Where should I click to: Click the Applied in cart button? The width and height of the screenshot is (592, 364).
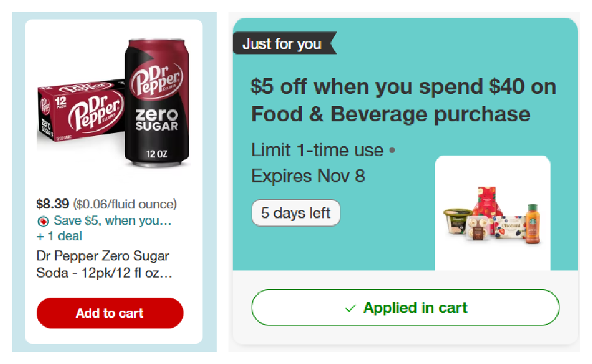tap(406, 308)
